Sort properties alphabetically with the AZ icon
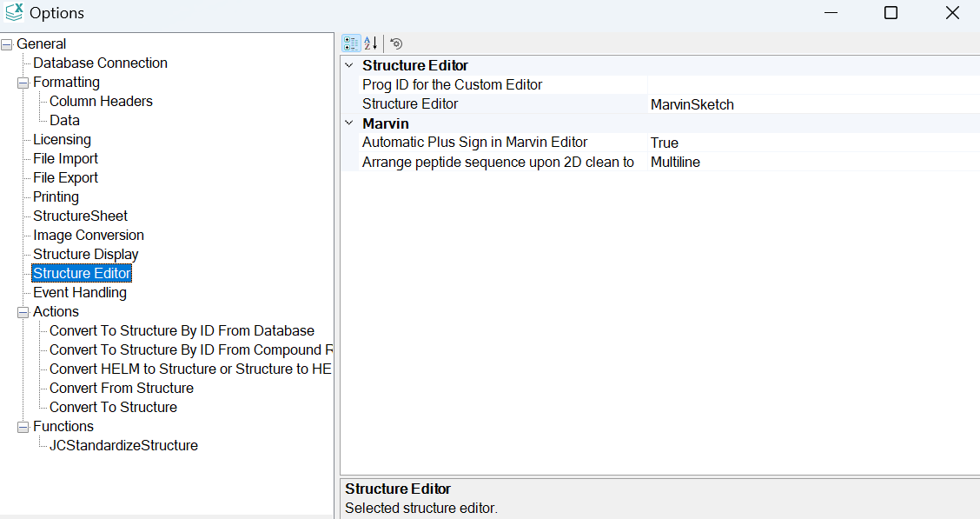 pos(370,43)
